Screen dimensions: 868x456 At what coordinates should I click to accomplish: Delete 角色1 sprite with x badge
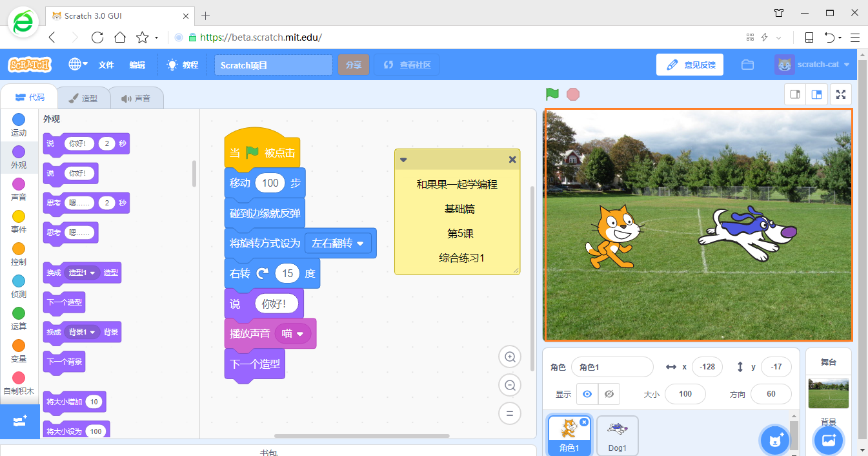point(584,422)
